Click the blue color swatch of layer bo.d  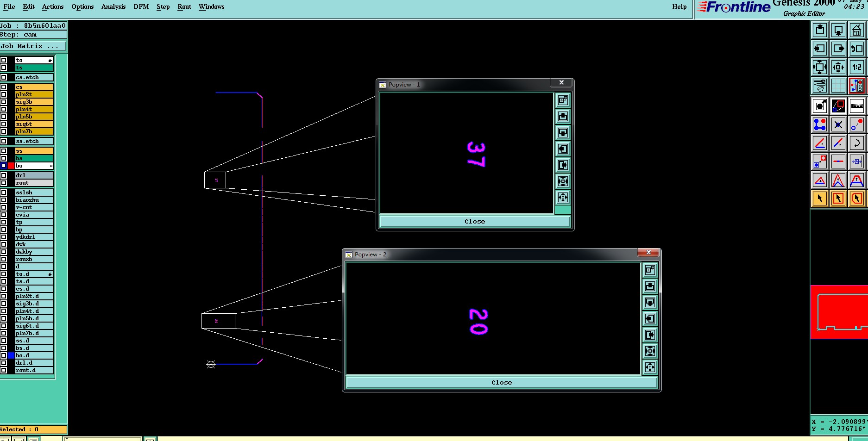pyautogui.click(x=11, y=355)
